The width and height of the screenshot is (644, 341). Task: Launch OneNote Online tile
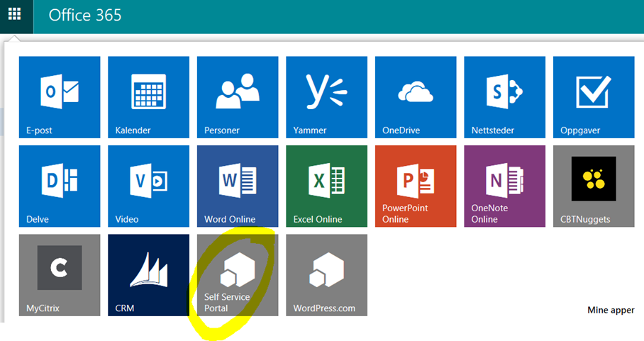[x=505, y=186]
